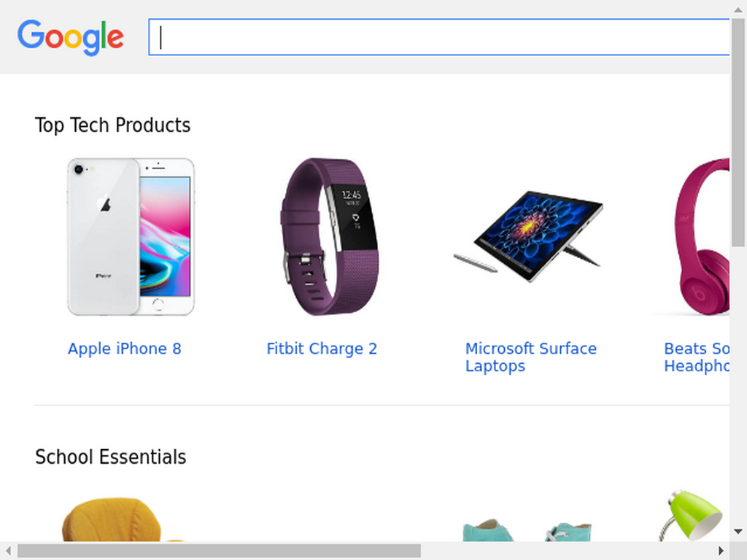
Task: Open the Apple iPhone 8 product image
Action: tap(131, 237)
